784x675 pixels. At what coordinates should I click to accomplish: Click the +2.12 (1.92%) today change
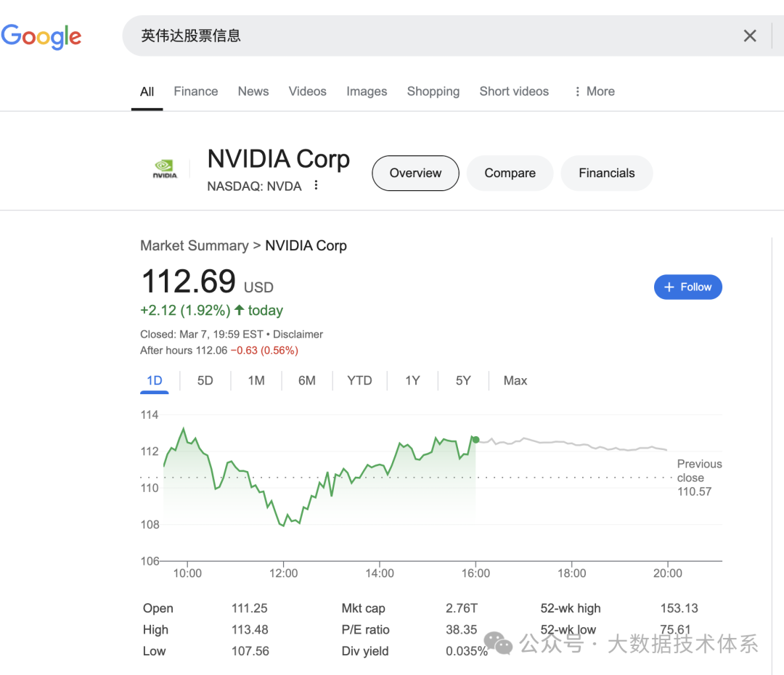pos(211,311)
